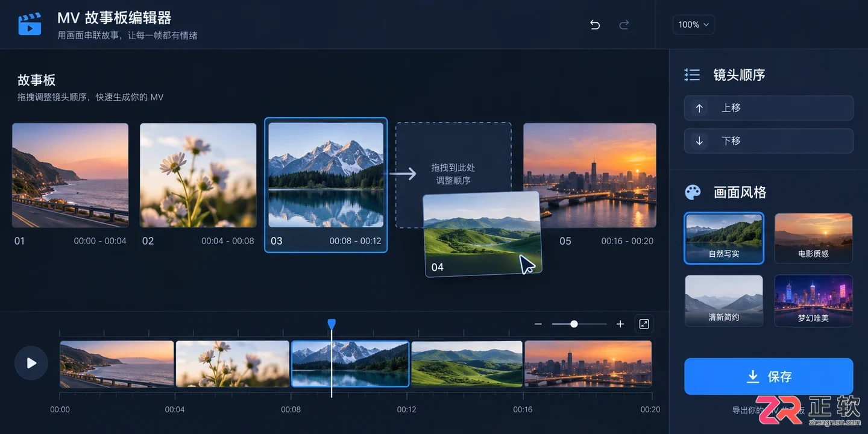
Task: Click the timeline zoom slider handle
Action: coord(574,324)
